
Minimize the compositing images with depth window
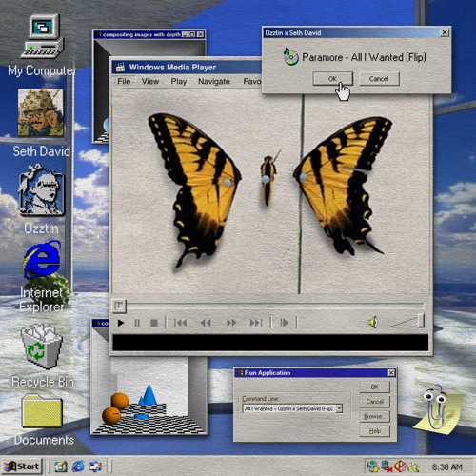[x=186, y=34]
